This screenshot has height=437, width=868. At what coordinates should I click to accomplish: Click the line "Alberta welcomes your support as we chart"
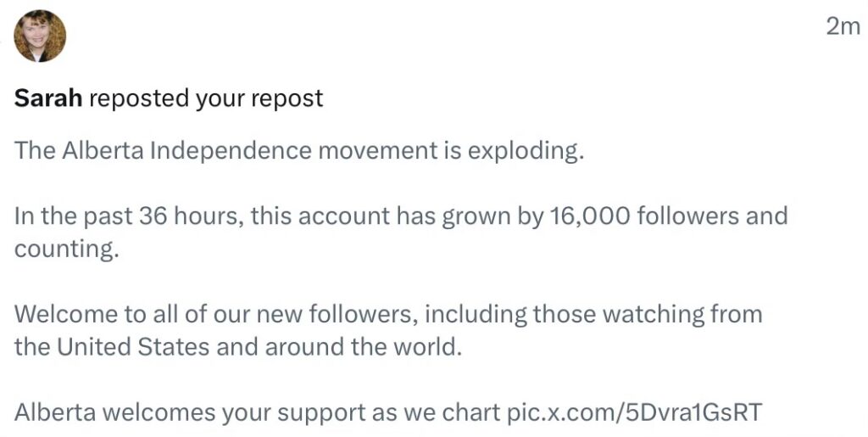pyautogui.click(x=257, y=412)
